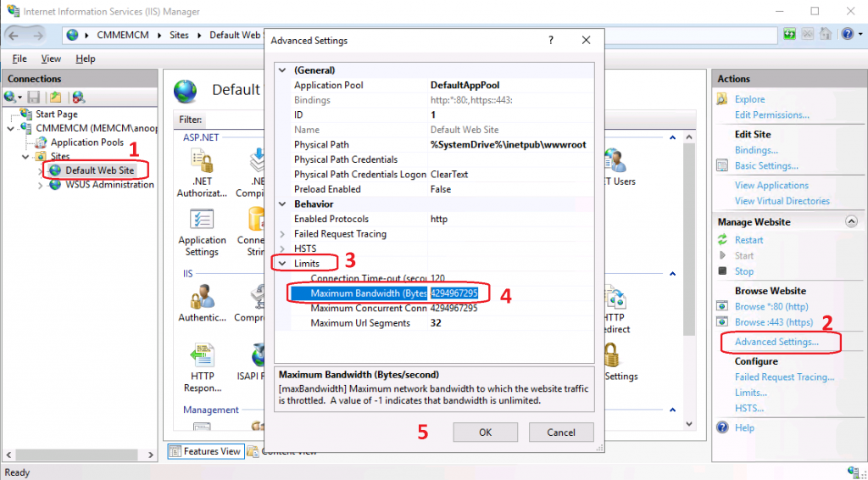Screen dimensions: 868x480
Task: Collapse the Manage Website section
Action: pyautogui.click(x=851, y=221)
